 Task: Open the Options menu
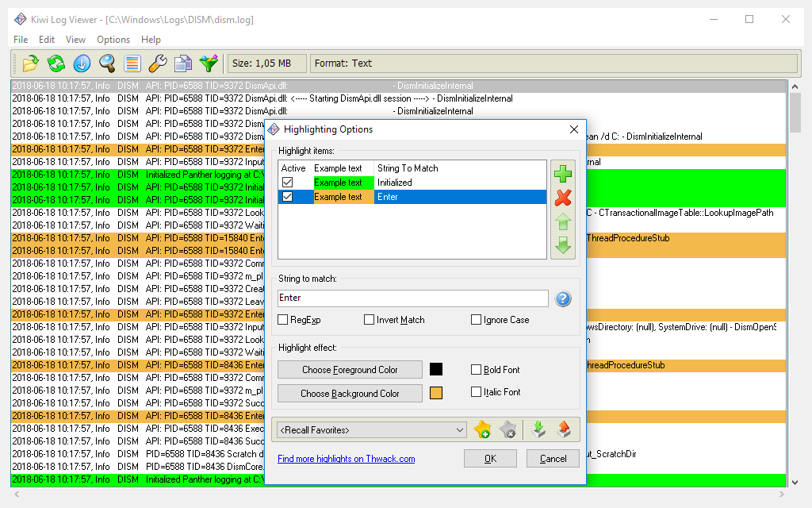[113, 39]
